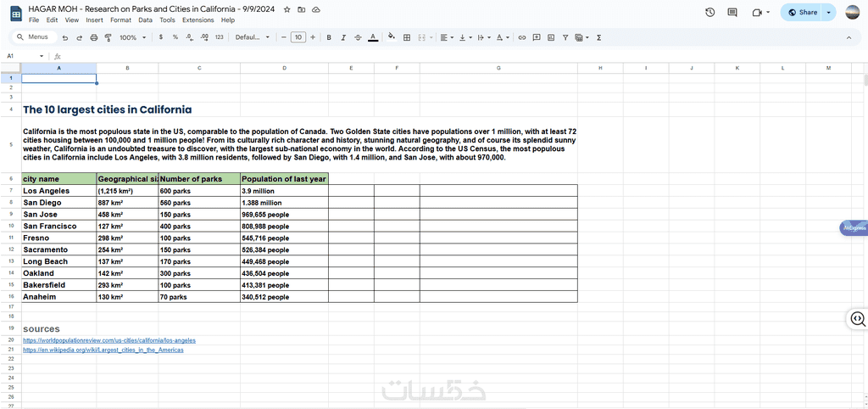Apply italic formatting
The image size is (868, 409).
[343, 37]
